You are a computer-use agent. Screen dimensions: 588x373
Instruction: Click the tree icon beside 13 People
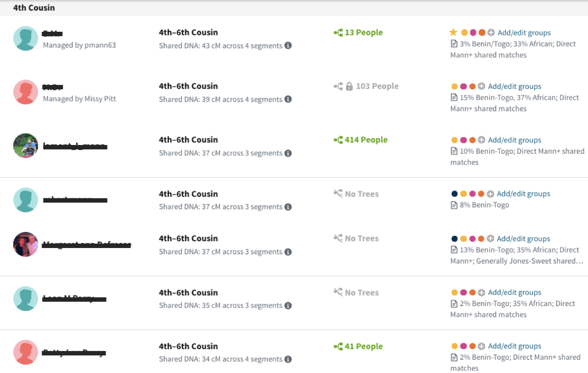tap(338, 33)
